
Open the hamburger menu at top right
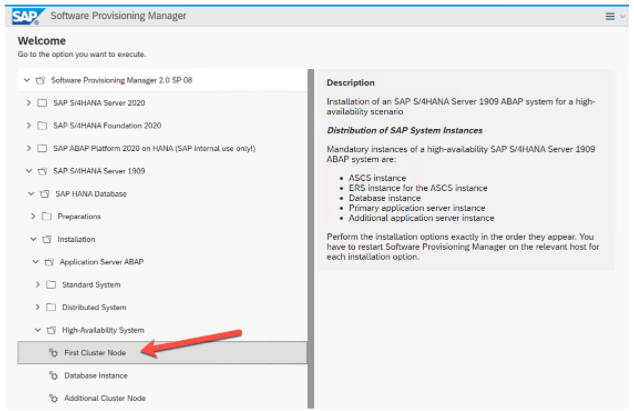click(610, 16)
